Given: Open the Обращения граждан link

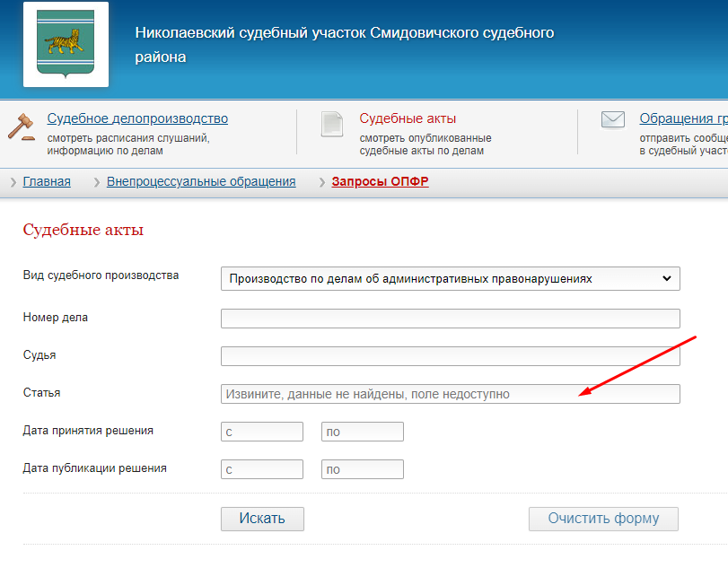Looking at the screenshot, I should point(682,118).
